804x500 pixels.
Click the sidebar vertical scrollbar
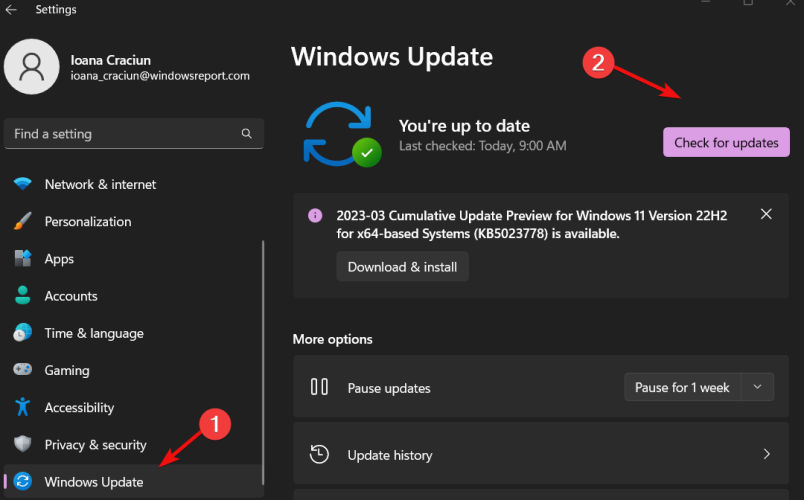coord(263,362)
